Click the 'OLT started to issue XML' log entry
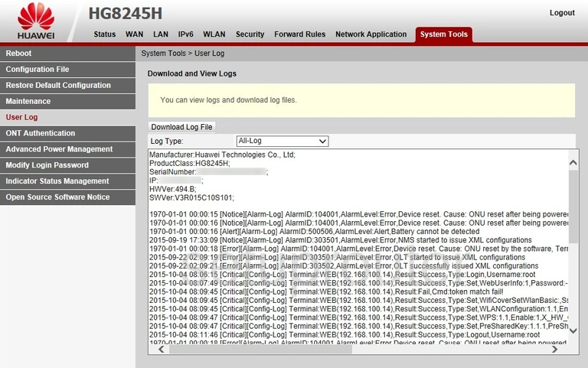The image size is (588, 368). tap(337, 258)
